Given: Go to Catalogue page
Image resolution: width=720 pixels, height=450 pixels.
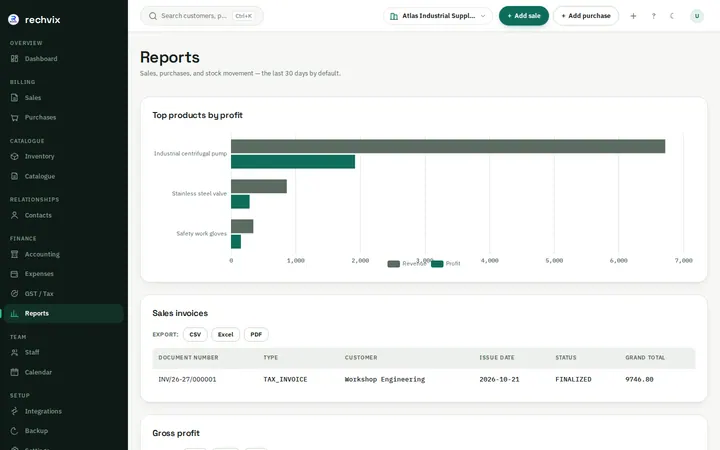Looking at the screenshot, I should pos(40,176).
